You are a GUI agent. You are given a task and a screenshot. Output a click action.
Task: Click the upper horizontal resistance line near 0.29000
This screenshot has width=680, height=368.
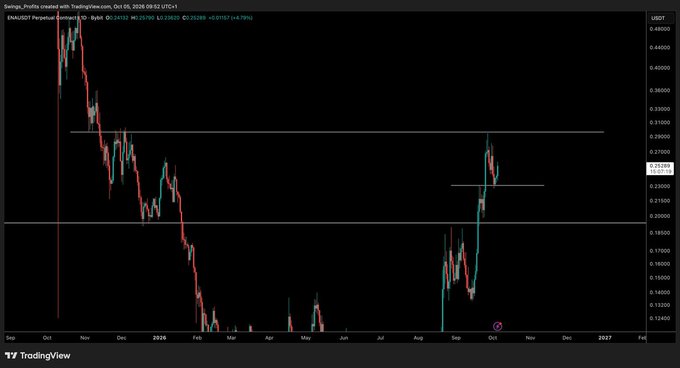point(337,132)
